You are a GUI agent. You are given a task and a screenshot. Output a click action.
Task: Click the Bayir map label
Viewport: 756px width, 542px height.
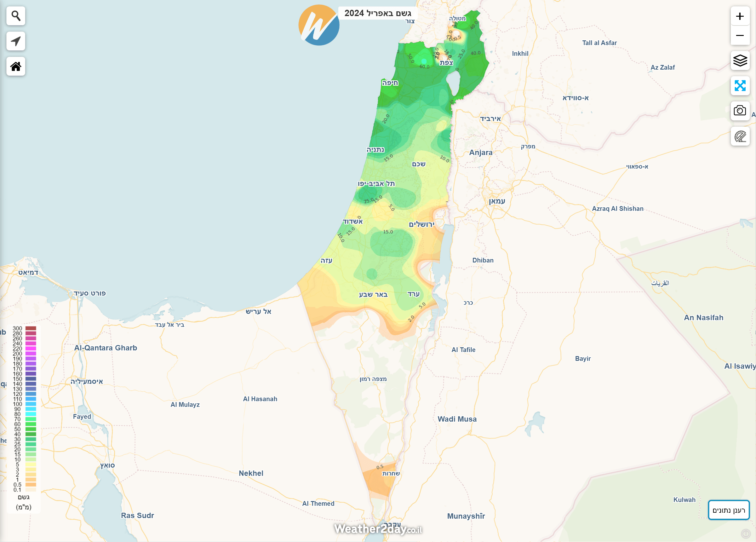point(583,359)
